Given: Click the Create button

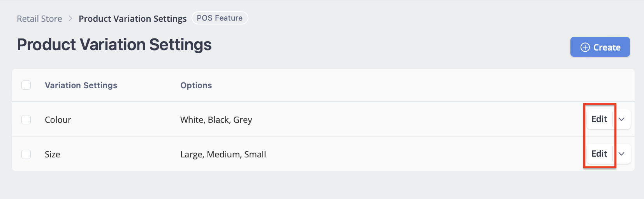Looking at the screenshot, I should [x=600, y=47].
